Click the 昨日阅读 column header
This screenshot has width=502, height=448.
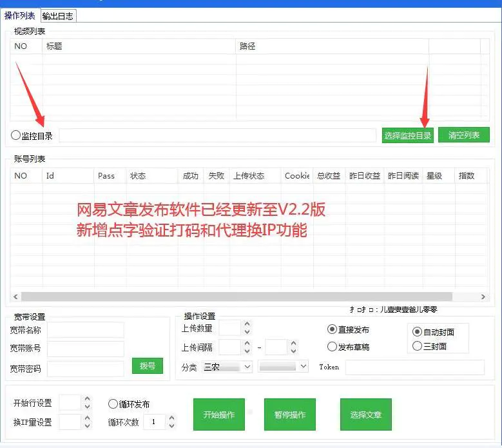pyautogui.click(x=403, y=176)
